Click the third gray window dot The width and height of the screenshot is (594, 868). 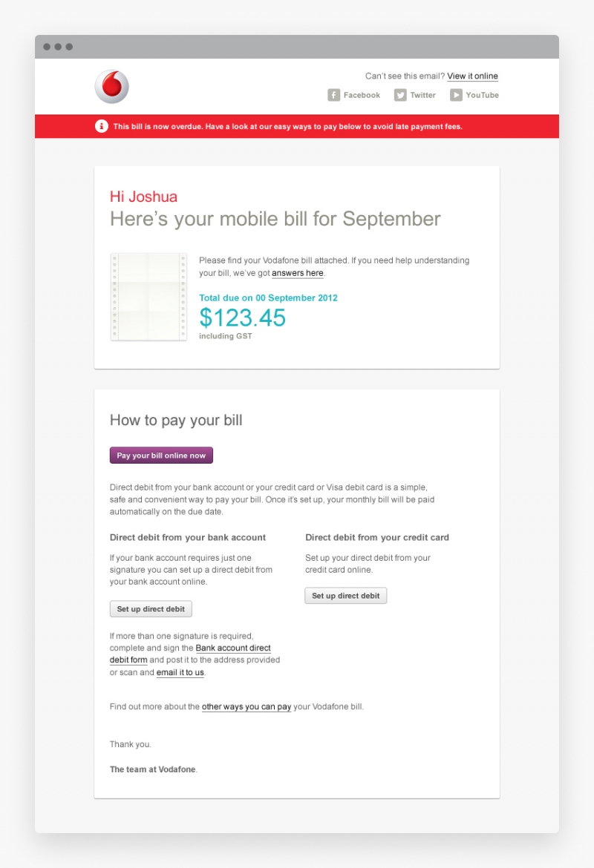coord(69,47)
